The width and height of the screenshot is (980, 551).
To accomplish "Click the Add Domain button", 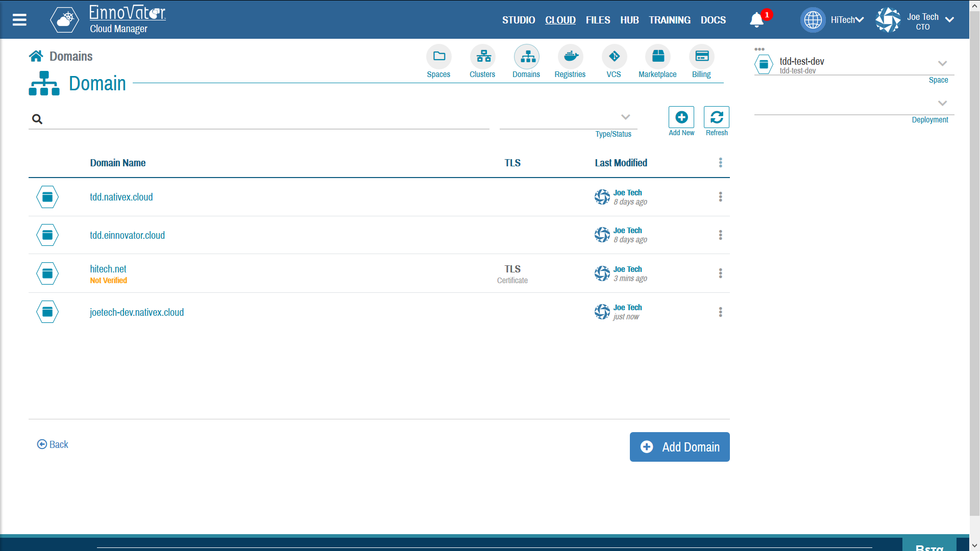I will click(x=679, y=447).
